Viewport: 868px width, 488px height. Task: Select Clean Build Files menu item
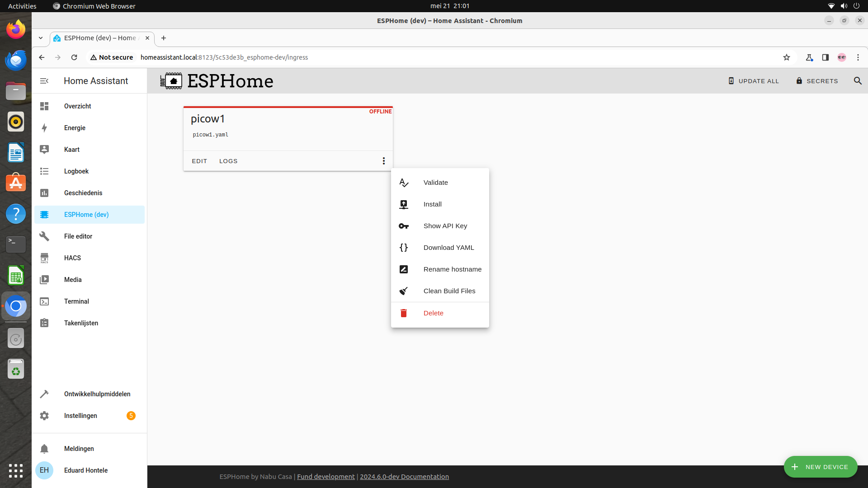[x=440, y=291]
